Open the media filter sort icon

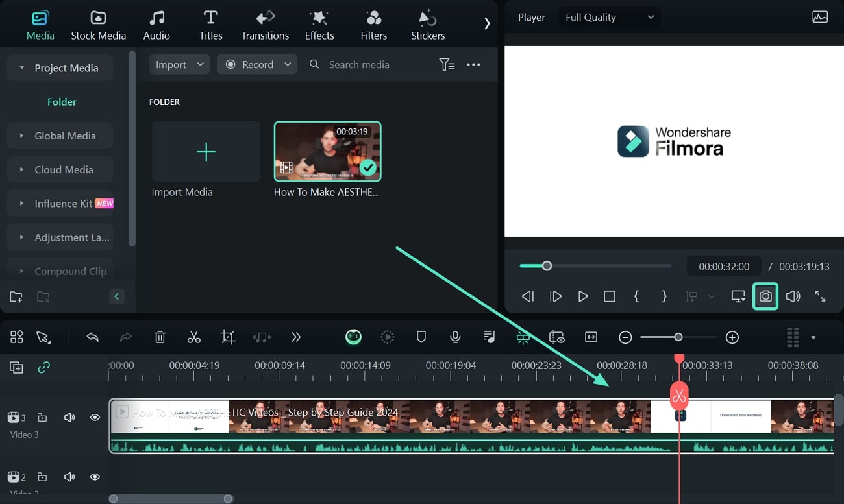point(447,64)
